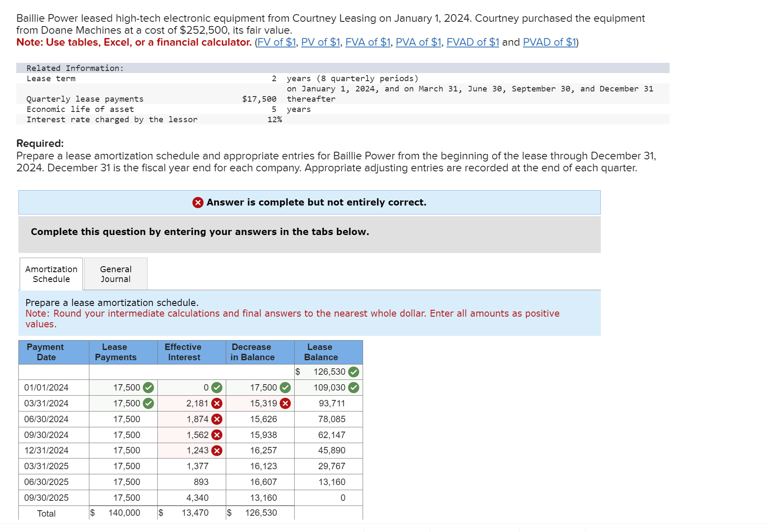
Task: Click the red X icon in the answer banner
Action: tap(198, 203)
